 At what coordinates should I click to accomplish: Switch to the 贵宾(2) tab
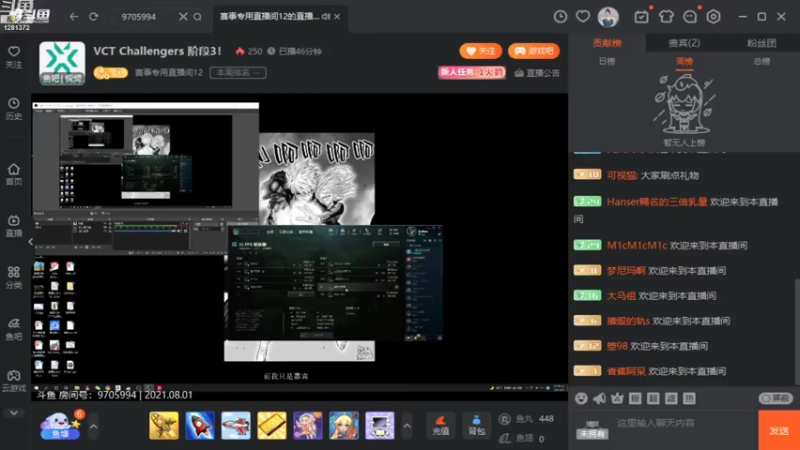(x=684, y=43)
